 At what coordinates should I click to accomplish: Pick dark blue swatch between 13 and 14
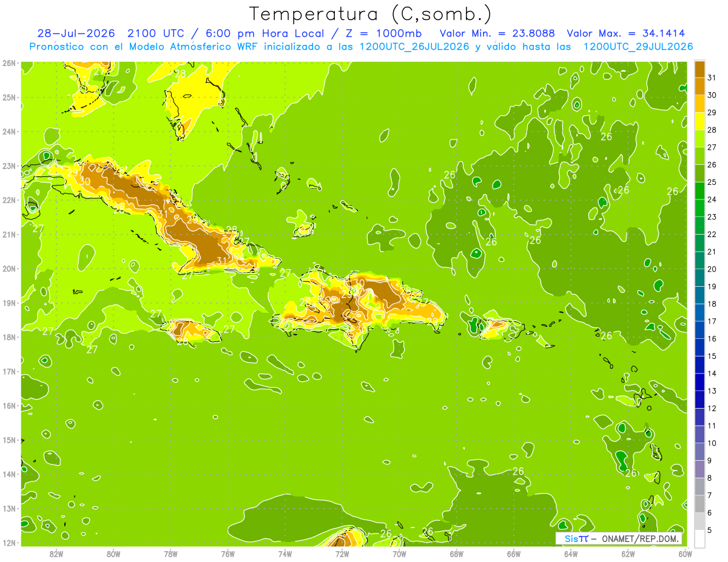699,382
